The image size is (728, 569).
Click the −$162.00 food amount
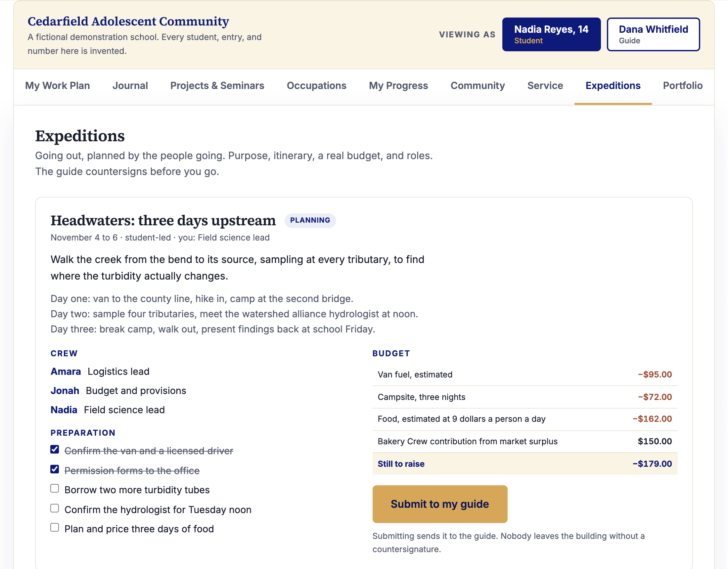[x=652, y=419]
